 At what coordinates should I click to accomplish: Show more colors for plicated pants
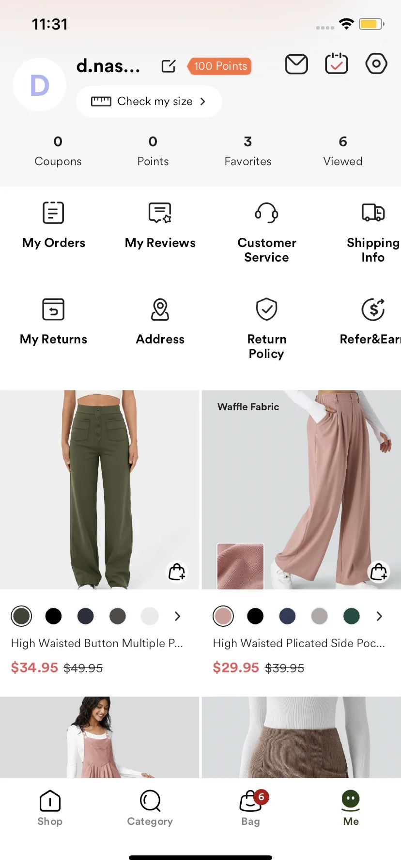tap(379, 616)
